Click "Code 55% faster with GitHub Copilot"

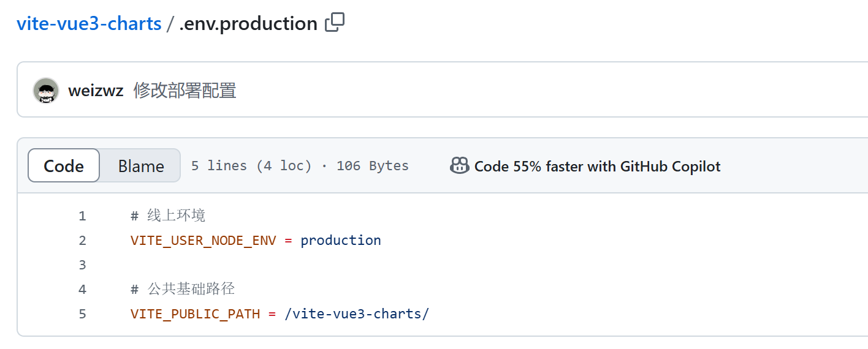pos(597,166)
